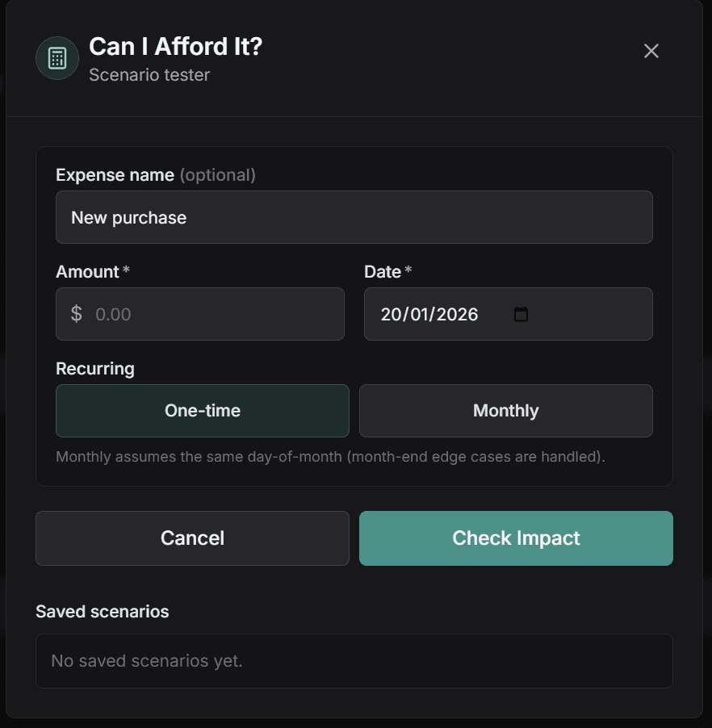Click the calculator icon in the dialog header
The width and height of the screenshot is (712, 728).
pos(57,57)
